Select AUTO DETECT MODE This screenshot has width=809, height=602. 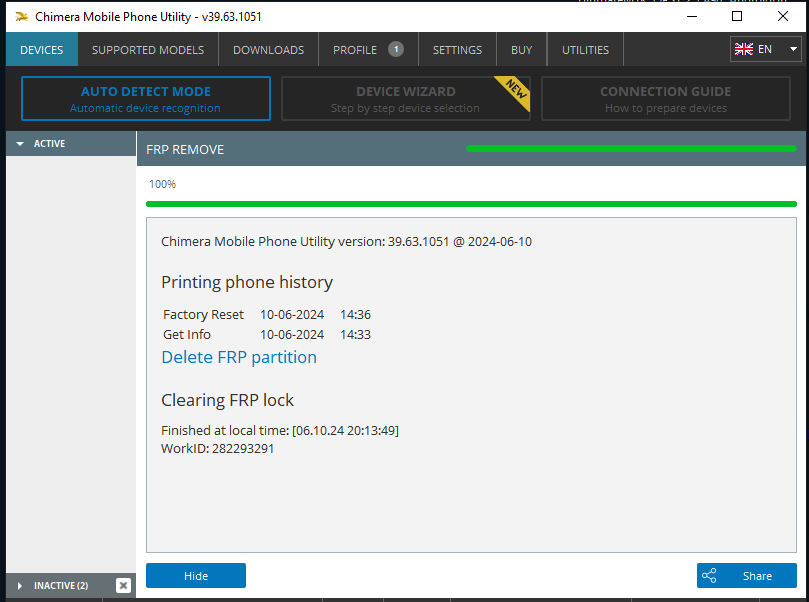pos(146,99)
